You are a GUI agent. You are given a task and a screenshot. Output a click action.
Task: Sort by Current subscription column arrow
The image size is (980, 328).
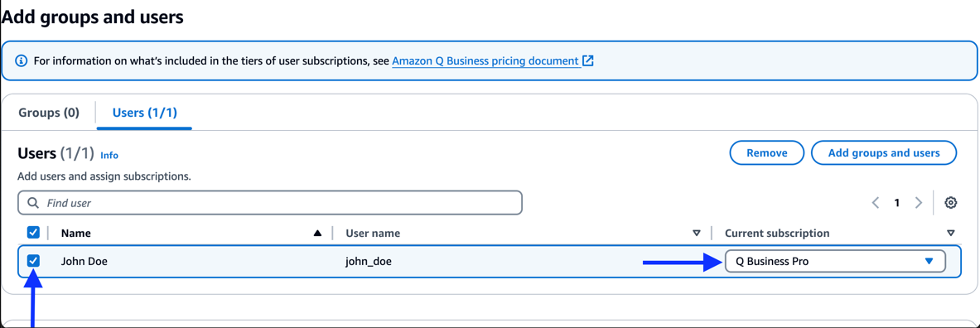(951, 233)
